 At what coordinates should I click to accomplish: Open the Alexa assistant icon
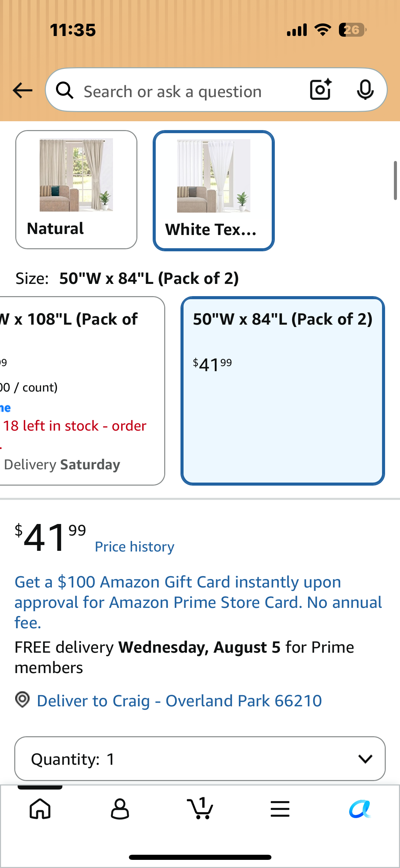coord(360,809)
